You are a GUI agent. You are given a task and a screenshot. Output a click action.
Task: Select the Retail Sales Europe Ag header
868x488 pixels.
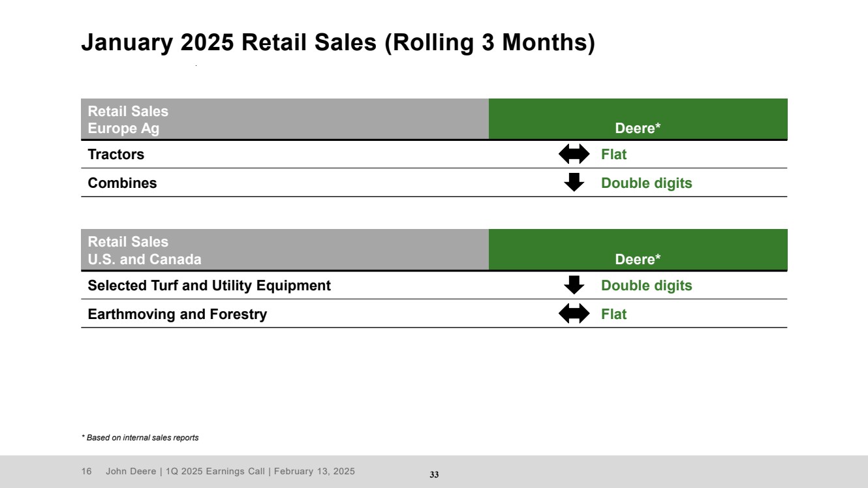pos(128,120)
